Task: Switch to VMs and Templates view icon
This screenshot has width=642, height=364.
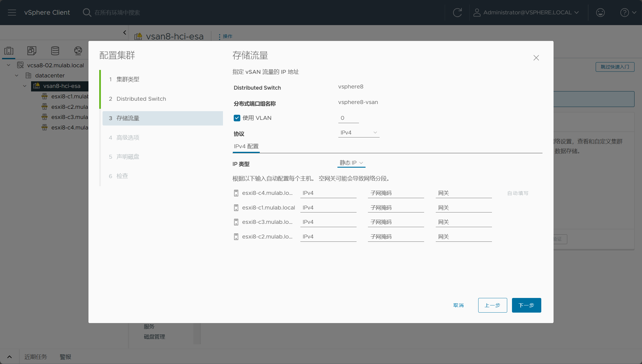Action: coord(32,51)
